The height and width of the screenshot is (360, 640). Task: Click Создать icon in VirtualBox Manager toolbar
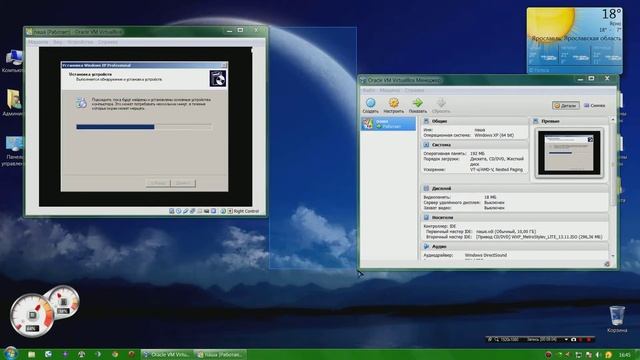click(370, 105)
